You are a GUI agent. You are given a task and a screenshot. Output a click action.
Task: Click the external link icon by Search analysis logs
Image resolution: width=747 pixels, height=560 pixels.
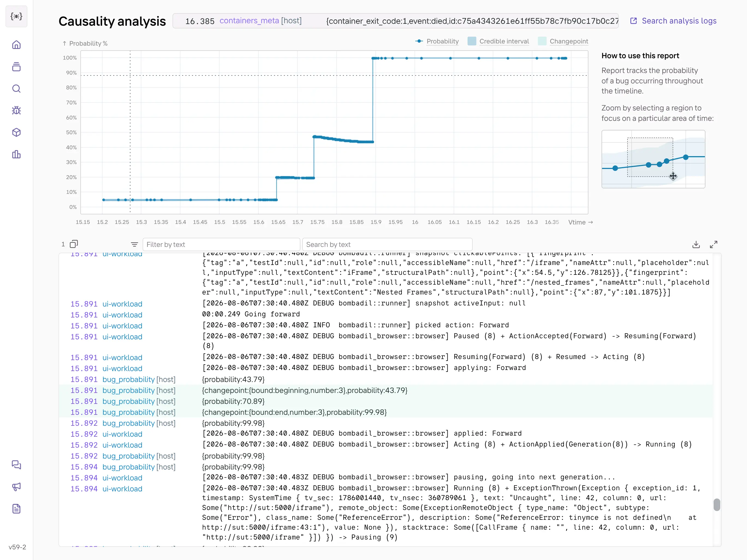[634, 21]
